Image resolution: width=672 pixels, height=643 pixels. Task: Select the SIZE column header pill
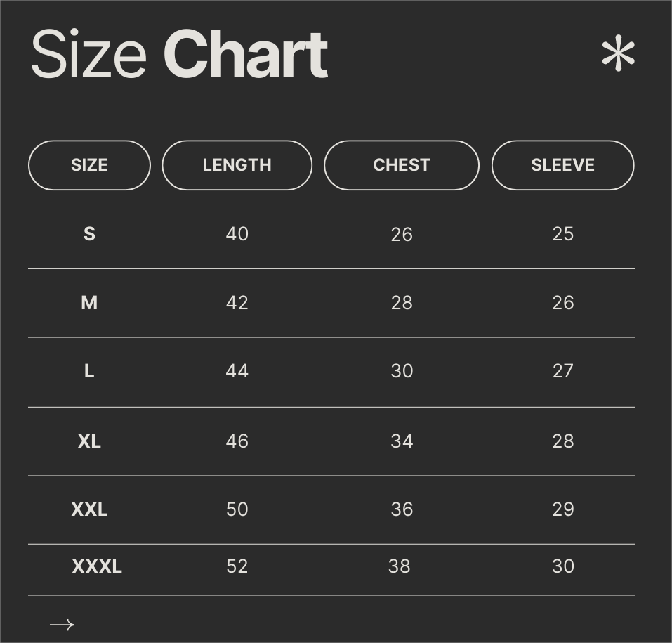point(89,165)
